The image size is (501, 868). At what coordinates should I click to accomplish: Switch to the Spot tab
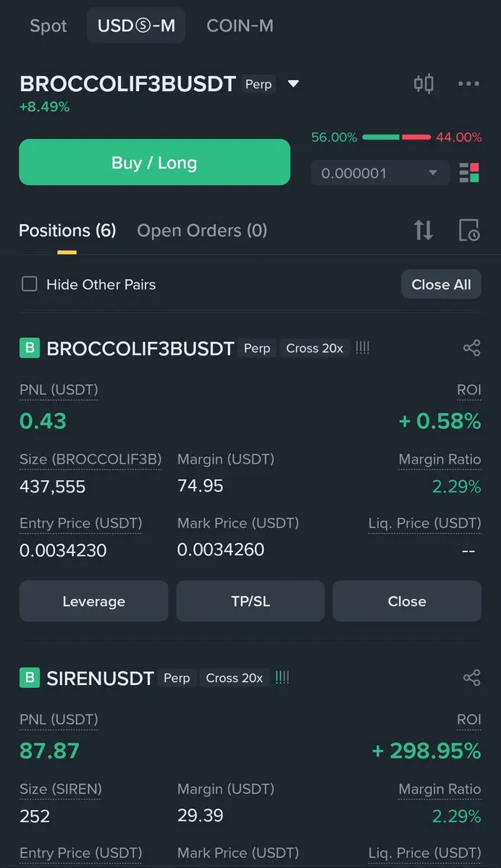tap(49, 26)
